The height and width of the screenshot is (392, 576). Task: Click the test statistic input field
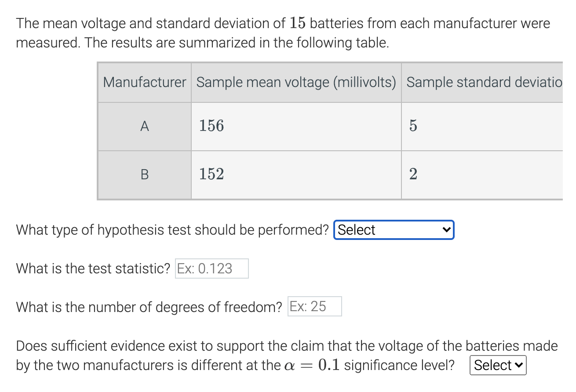(212, 269)
